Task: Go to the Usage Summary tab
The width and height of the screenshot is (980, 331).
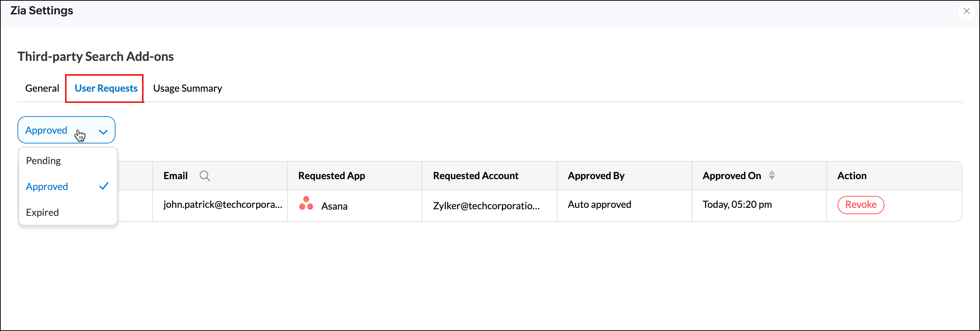Action: tap(187, 88)
